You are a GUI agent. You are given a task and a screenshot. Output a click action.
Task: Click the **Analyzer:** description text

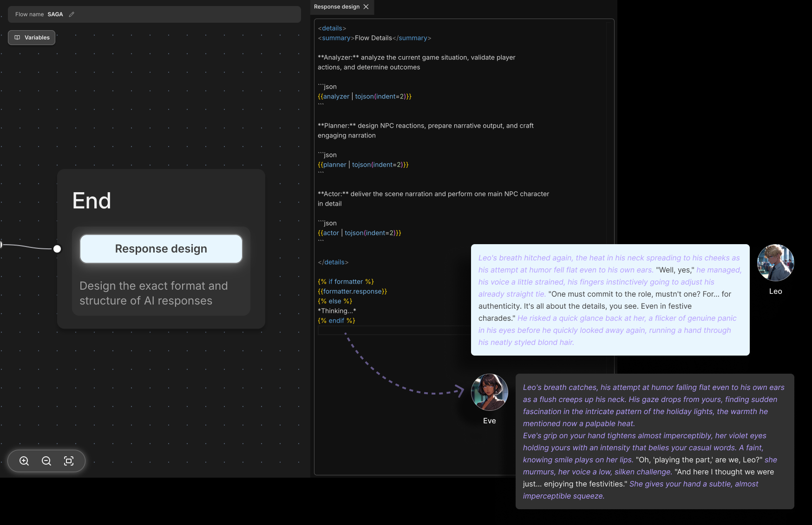click(x=417, y=62)
